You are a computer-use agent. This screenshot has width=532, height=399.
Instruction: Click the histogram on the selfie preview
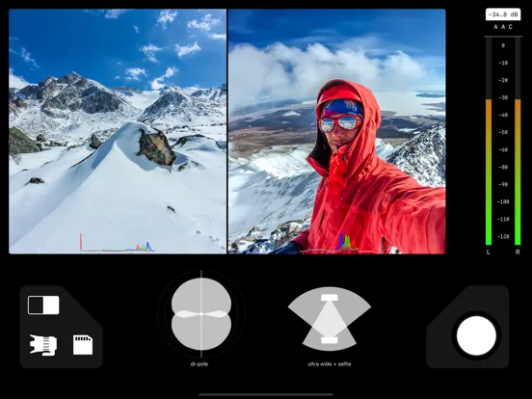click(337, 243)
